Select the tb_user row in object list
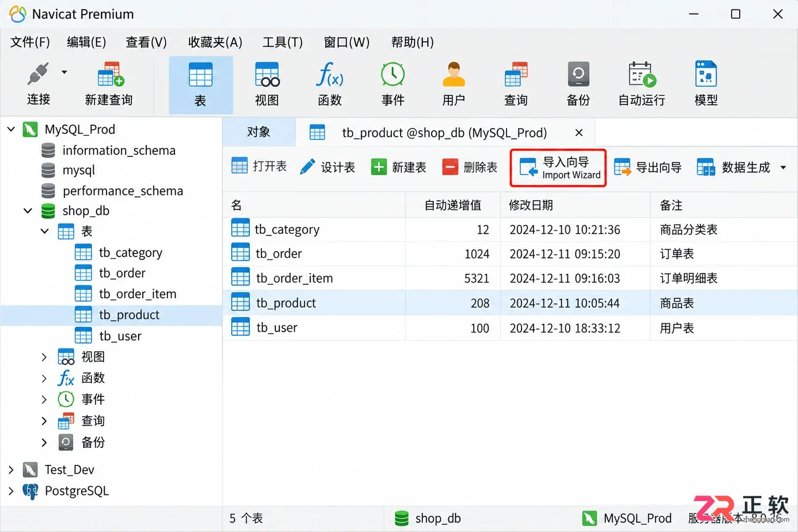This screenshot has height=532, width=798. click(510, 328)
